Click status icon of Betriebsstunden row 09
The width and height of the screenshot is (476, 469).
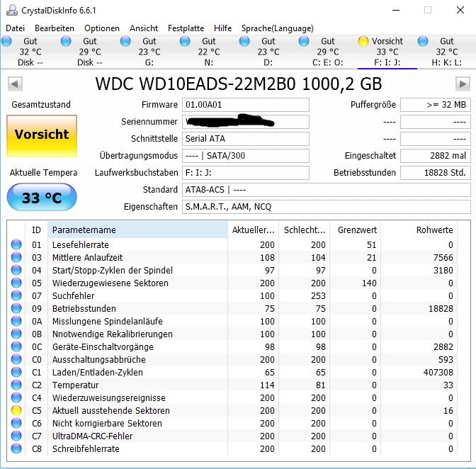point(16,308)
